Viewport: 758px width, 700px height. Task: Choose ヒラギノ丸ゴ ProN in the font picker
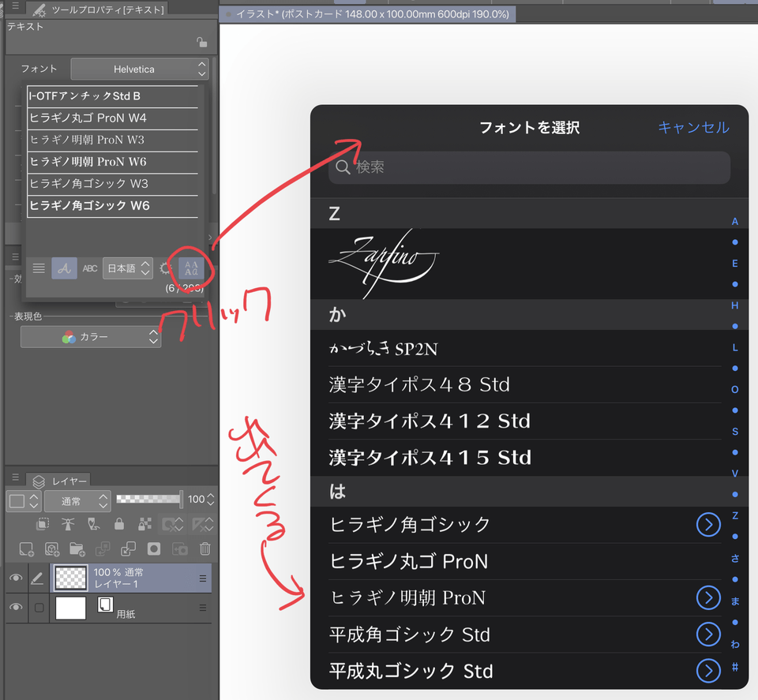[x=408, y=561]
